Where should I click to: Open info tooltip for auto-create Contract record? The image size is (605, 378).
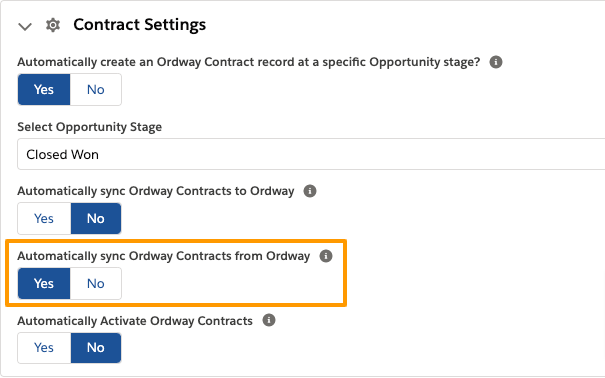[496, 62]
